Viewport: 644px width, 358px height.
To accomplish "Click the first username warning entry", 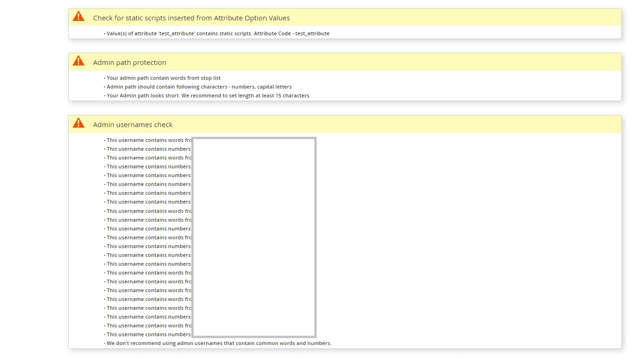I will click(148, 140).
